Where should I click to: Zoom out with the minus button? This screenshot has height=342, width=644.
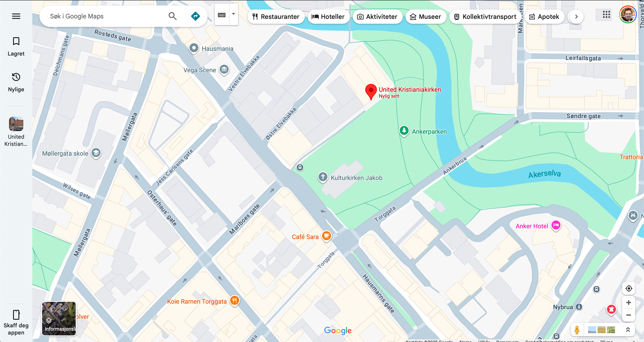629,315
